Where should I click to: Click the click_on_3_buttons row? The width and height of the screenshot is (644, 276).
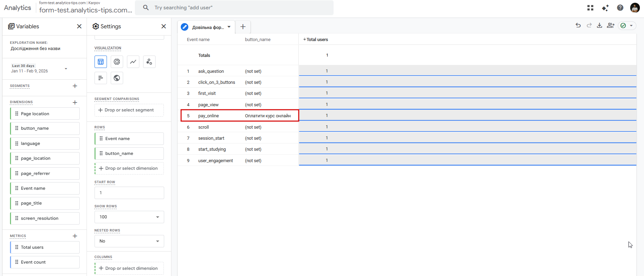coord(407,82)
